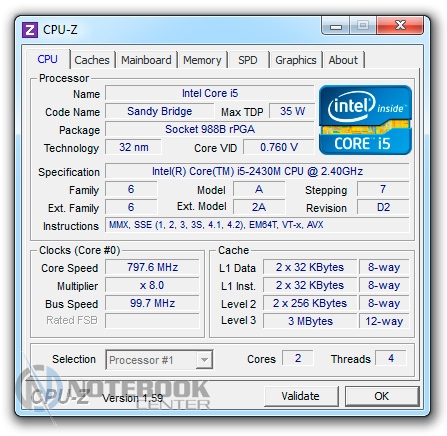Select the CPU tab
This screenshot has height=436, width=447.
[48, 59]
